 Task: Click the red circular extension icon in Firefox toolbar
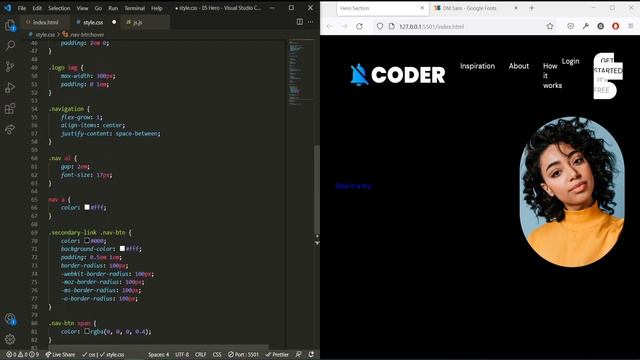(616, 26)
